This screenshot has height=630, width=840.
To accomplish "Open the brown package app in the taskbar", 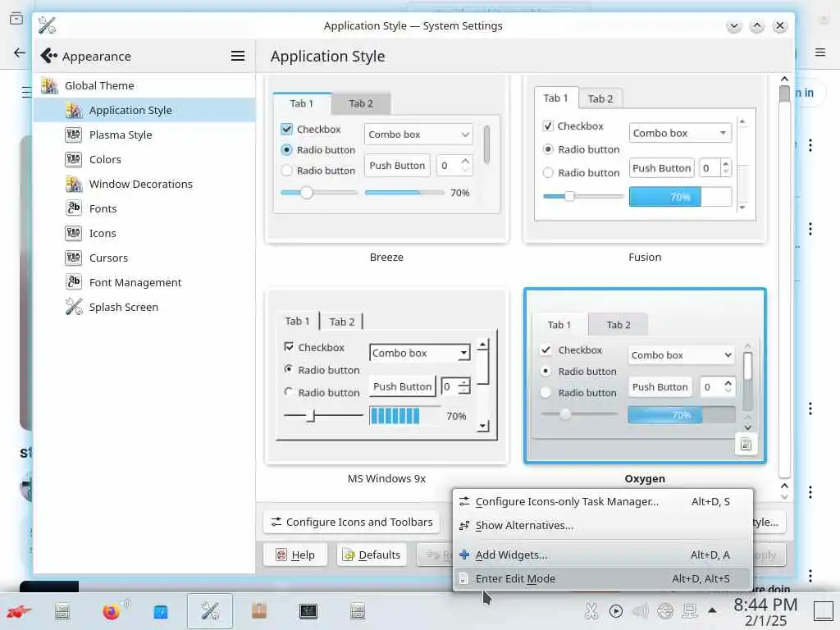I will (x=259, y=611).
